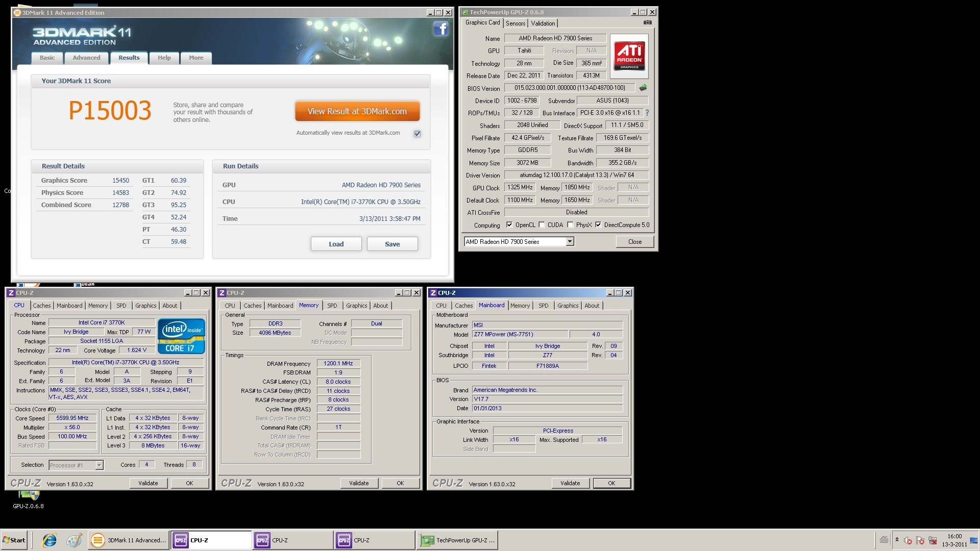The image size is (980, 551).
Task: Click the GPU-Z screenshot camera icon
Action: click(647, 22)
